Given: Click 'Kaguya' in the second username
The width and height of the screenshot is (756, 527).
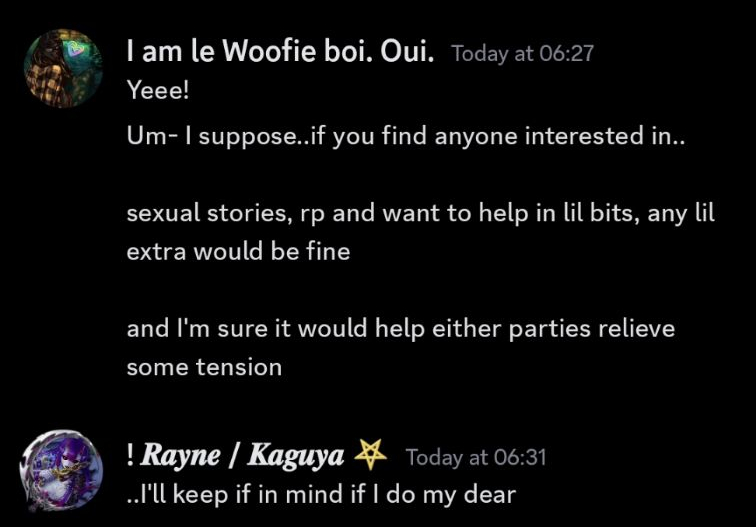Looking at the screenshot, I should click(x=296, y=456).
